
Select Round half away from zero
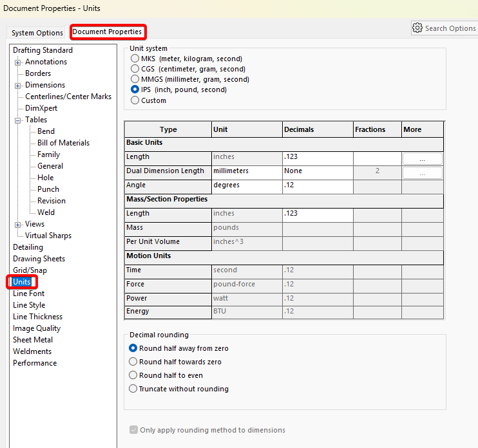(133, 348)
